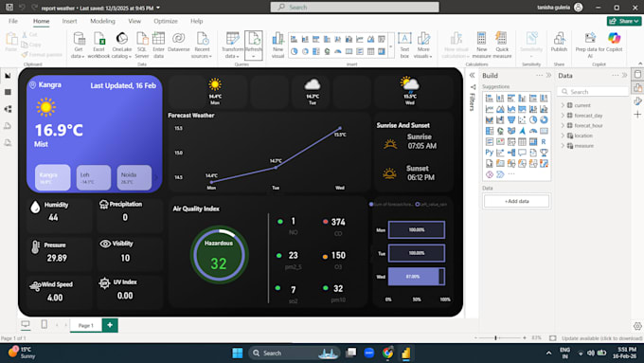Open the Optimize tab

coord(166,21)
